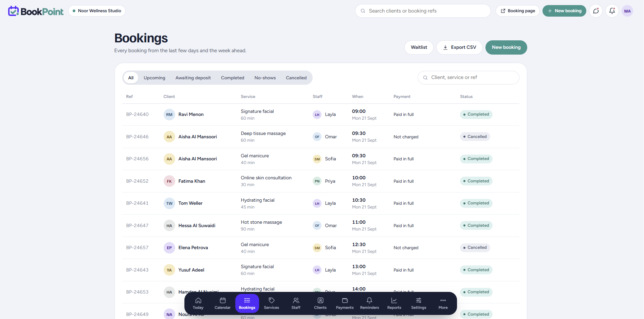Click New booking beside Export CSV
Viewport: 644px width, 319px height.
pos(506,47)
